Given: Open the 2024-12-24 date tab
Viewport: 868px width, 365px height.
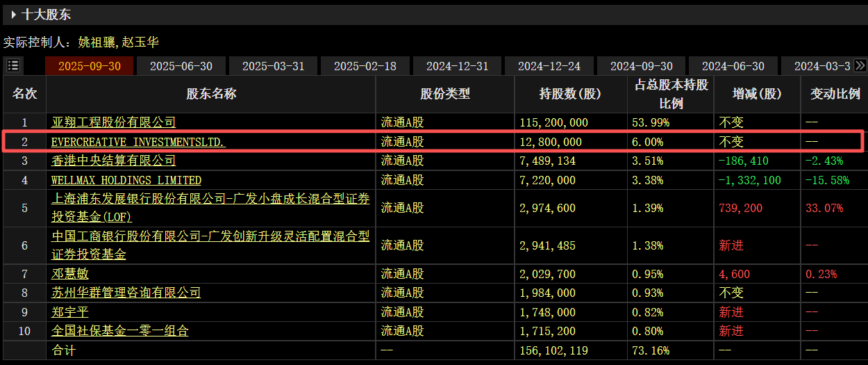Looking at the screenshot, I should tap(549, 66).
